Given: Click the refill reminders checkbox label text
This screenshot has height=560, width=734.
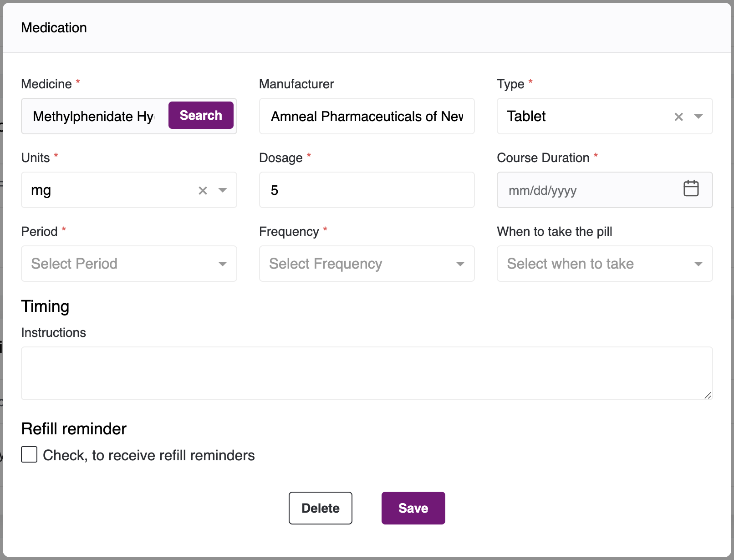Looking at the screenshot, I should tap(148, 455).
